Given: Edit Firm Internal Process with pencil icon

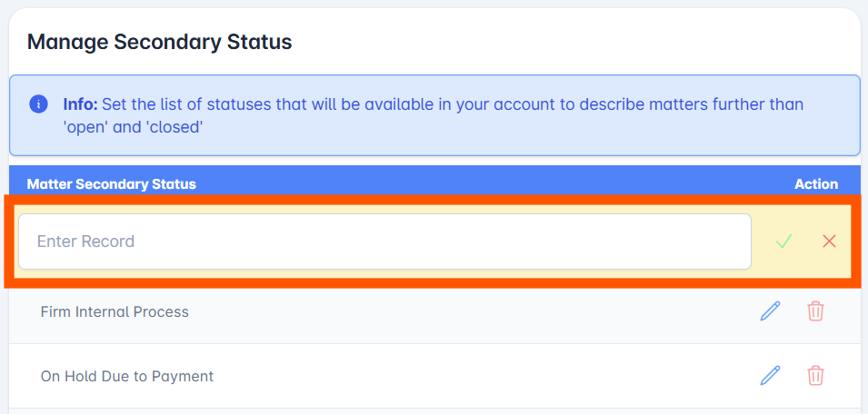Looking at the screenshot, I should [x=770, y=311].
